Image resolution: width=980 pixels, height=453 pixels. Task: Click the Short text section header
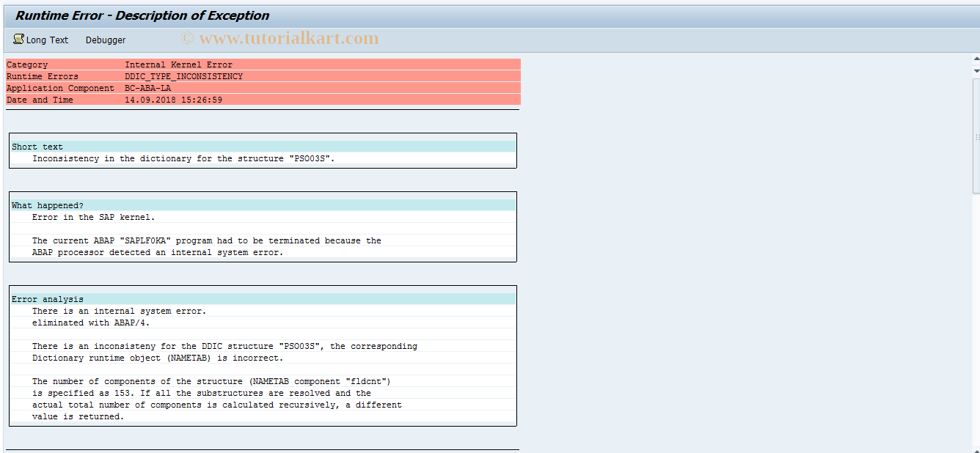click(x=263, y=147)
